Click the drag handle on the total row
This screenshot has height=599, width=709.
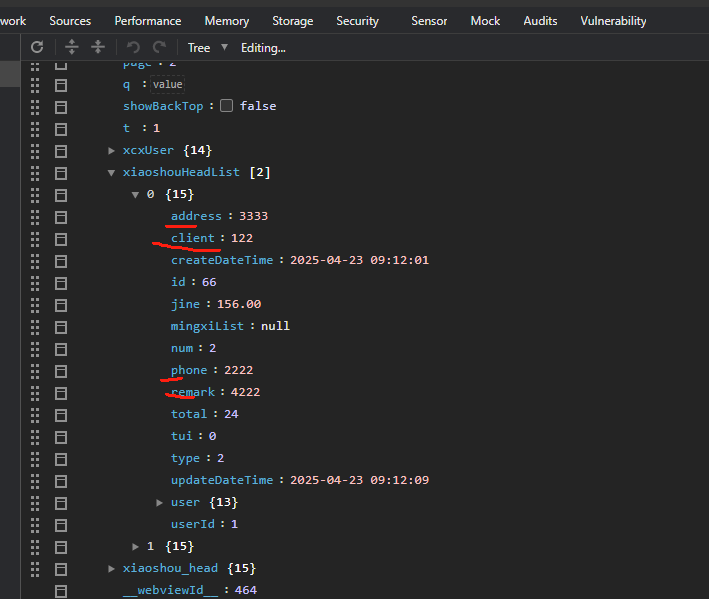pos(35,415)
